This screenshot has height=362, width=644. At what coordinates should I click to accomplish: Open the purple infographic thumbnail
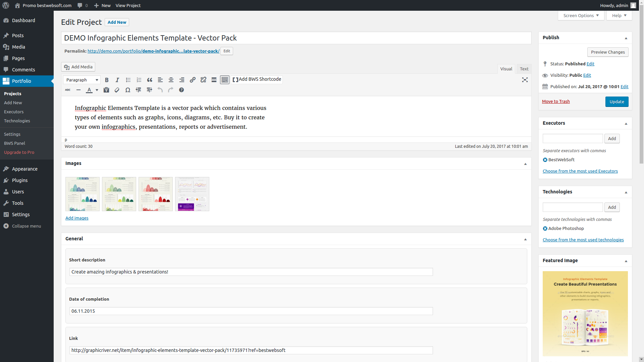coord(192,194)
